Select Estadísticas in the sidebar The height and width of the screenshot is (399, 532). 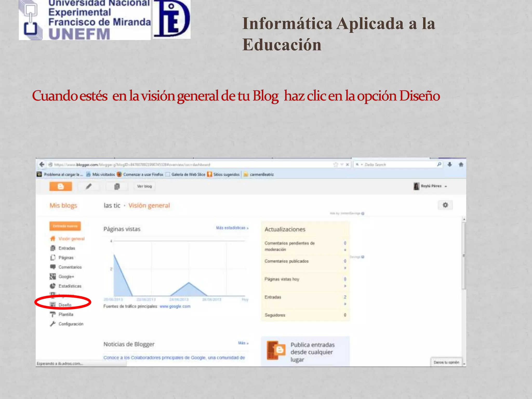coord(70,286)
